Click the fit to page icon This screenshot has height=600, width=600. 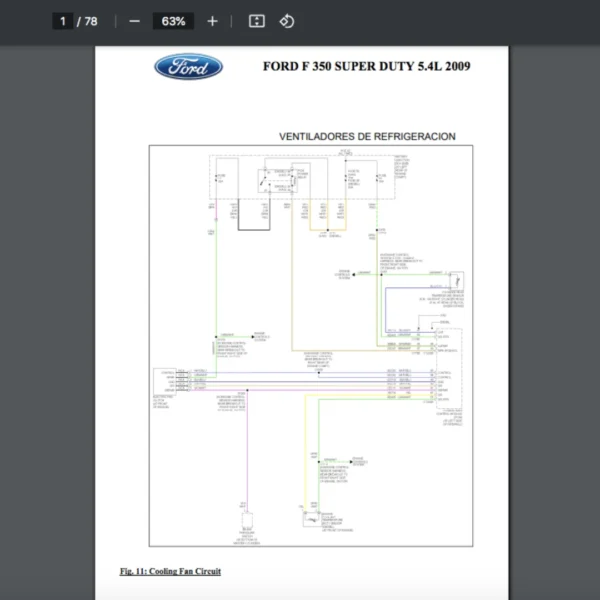click(256, 21)
